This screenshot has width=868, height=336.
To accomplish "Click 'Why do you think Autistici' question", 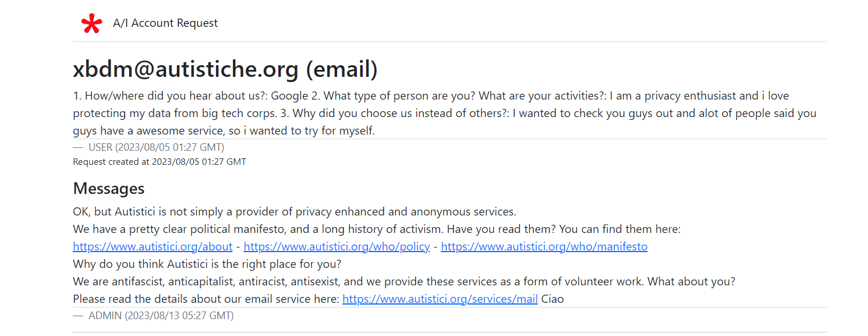I will (207, 264).
